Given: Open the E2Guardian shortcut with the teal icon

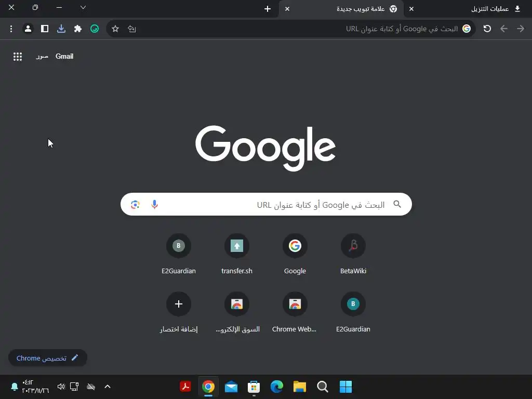Looking at the screenshot, I should point(353,311).
